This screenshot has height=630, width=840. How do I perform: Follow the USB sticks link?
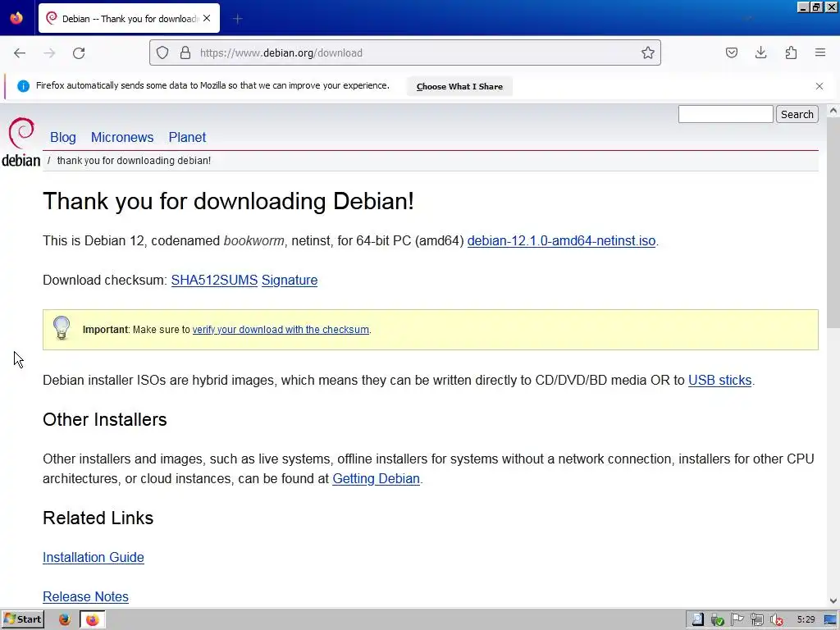click(x=719, y=381)
